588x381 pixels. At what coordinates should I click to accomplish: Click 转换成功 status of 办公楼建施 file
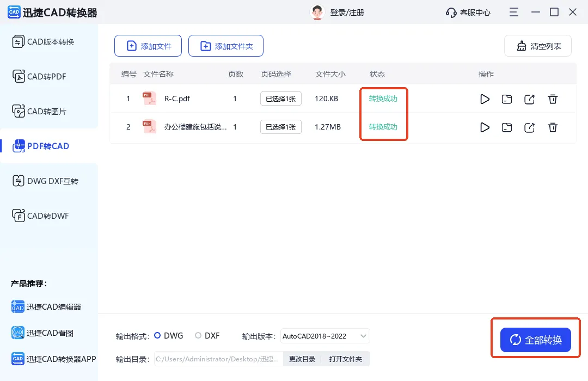pos(383,127)
